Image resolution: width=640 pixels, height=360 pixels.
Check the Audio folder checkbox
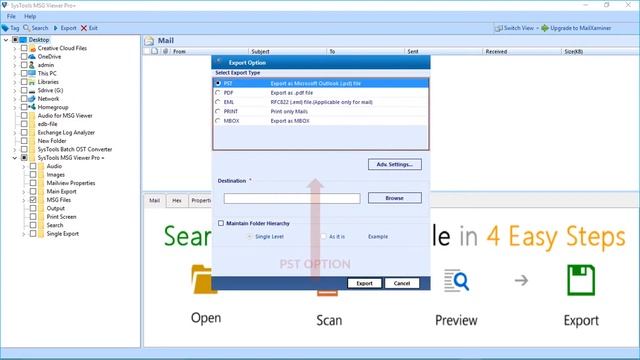33,166
